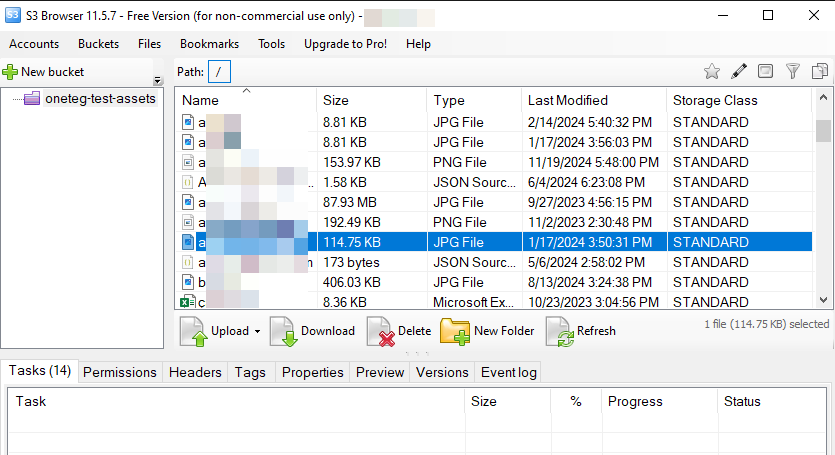
Task: Open the Bookmarks menu
Action: [x=209, y=44]
